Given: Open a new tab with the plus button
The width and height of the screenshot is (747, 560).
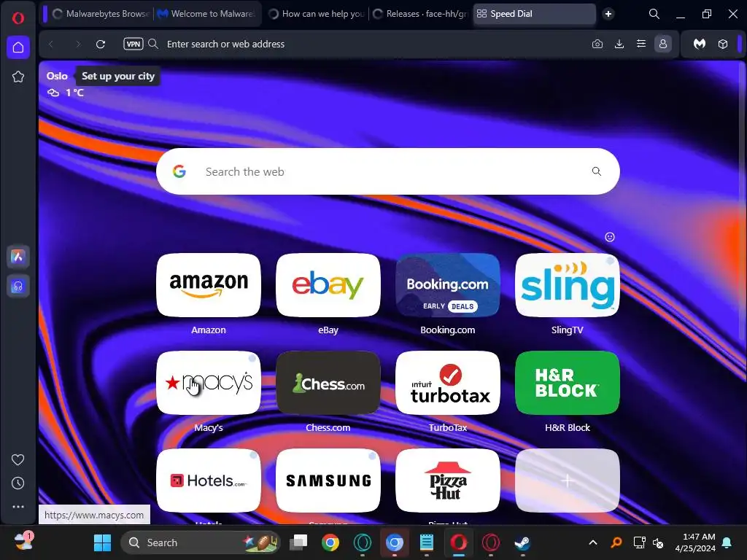Looking at the screenshot, I should (608, 14).
